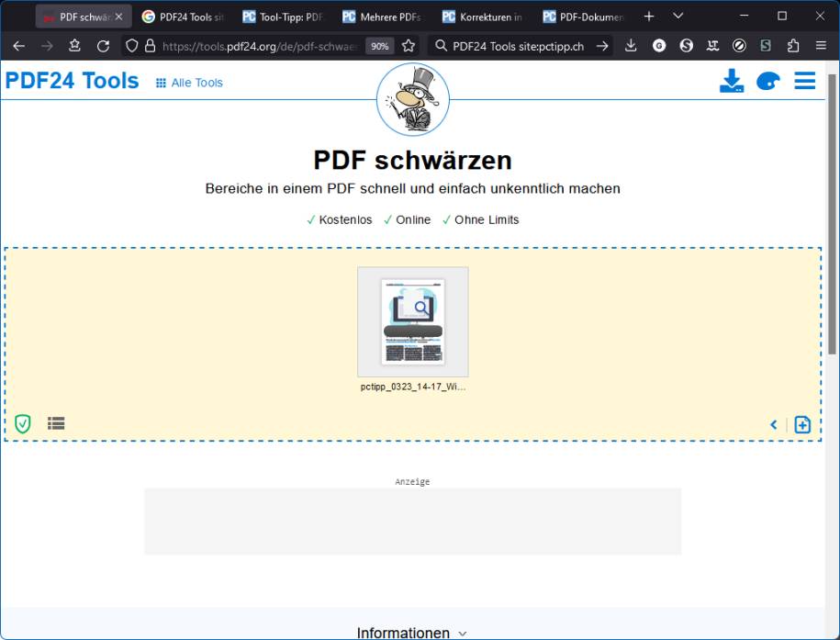Open the PDF24 desktop download icon
840x640 pixels.
[x=732, y=81]
